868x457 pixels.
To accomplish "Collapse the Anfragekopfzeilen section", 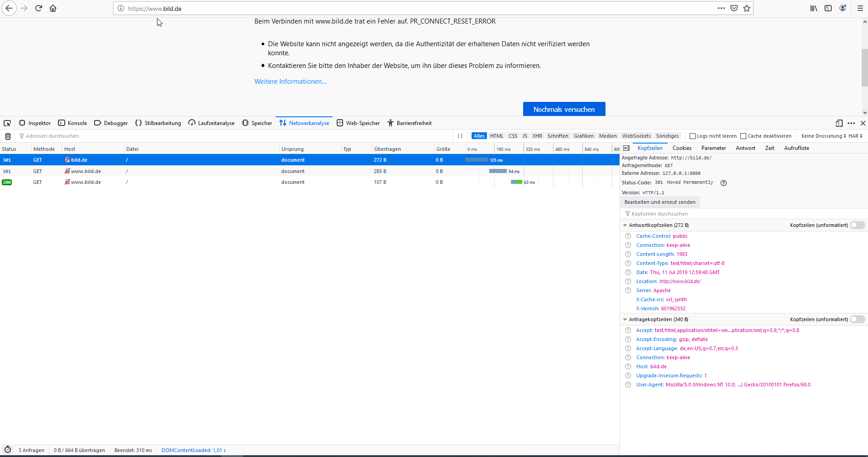I will (x=625, y=319).
